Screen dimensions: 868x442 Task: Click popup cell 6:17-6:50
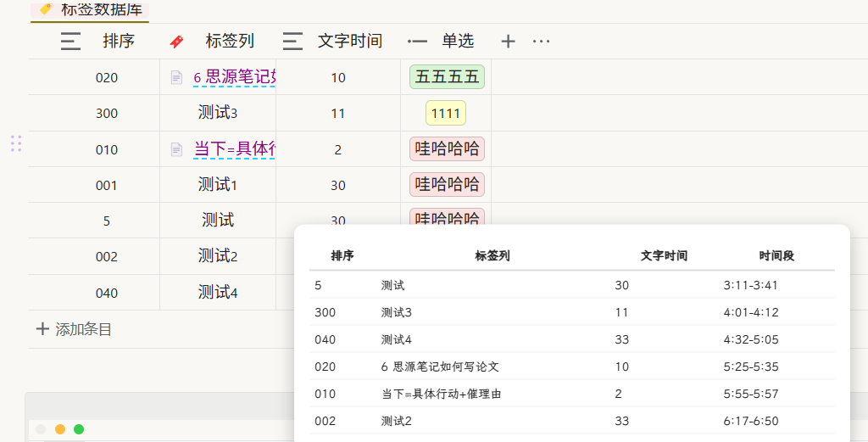tap(751, 421)
